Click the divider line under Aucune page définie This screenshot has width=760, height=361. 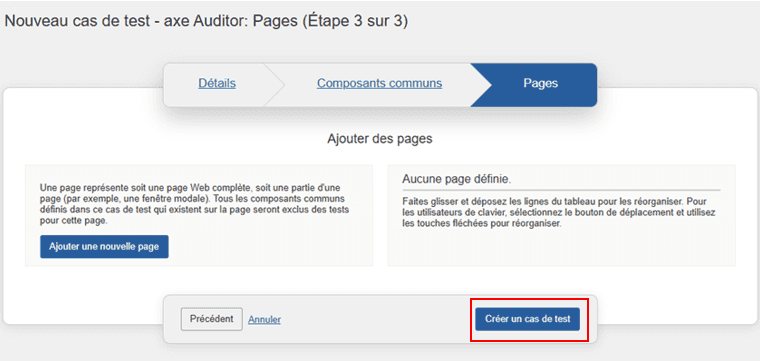[x=561, y=190]
